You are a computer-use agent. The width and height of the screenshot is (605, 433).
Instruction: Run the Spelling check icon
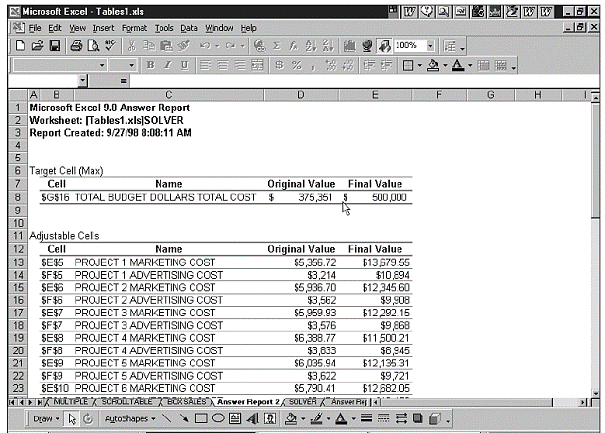(x=110, y=46)
